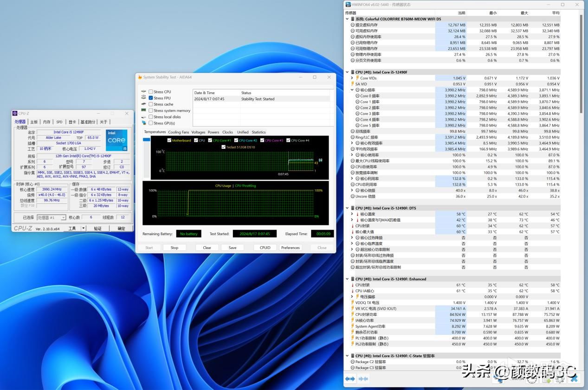Viewport: 588px width, 390px height.
Task: Click the collapse-columns arrows icon in HWiNFO
Action: click(x=363, y=379)
